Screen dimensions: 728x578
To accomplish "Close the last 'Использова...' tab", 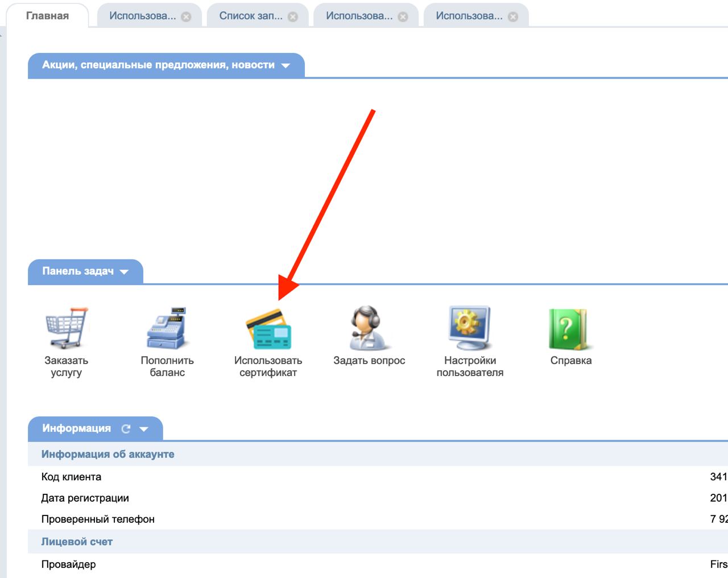I will (x=513, y=16).
